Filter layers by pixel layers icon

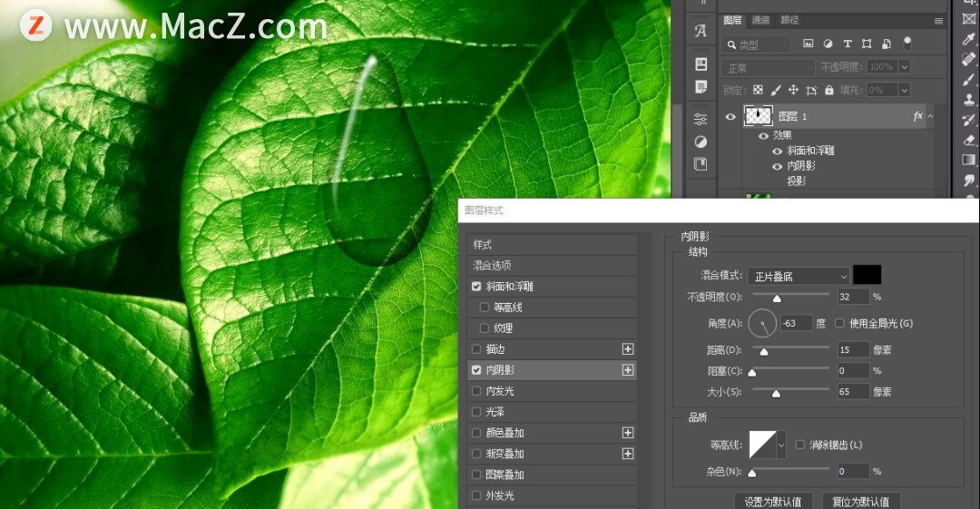[808, 44]
